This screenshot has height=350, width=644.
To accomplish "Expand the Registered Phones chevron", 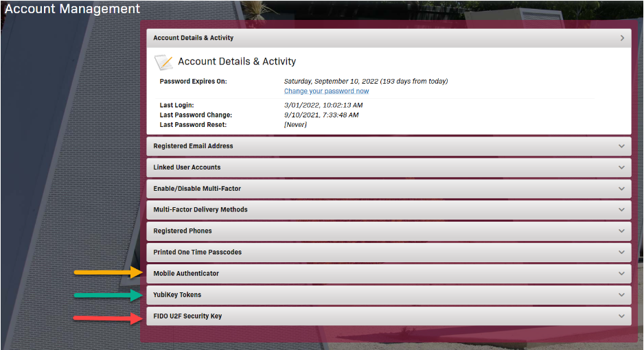I will (622, 231).
